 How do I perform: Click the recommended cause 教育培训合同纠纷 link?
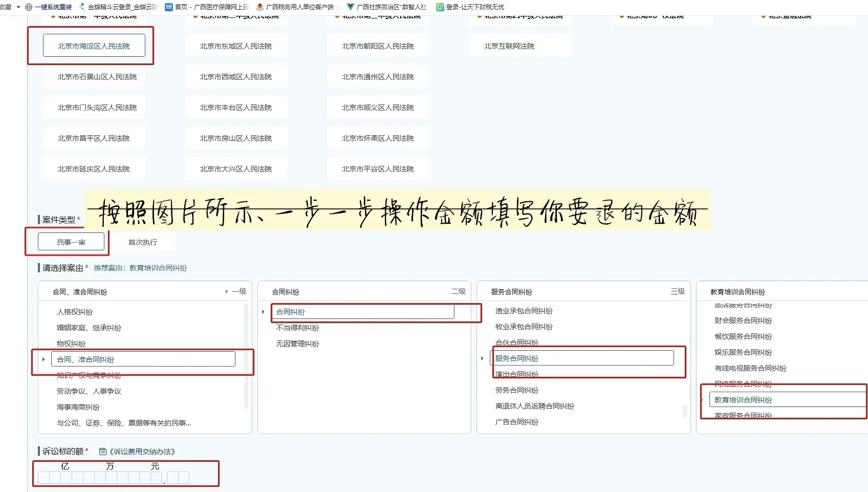(158, 268)
